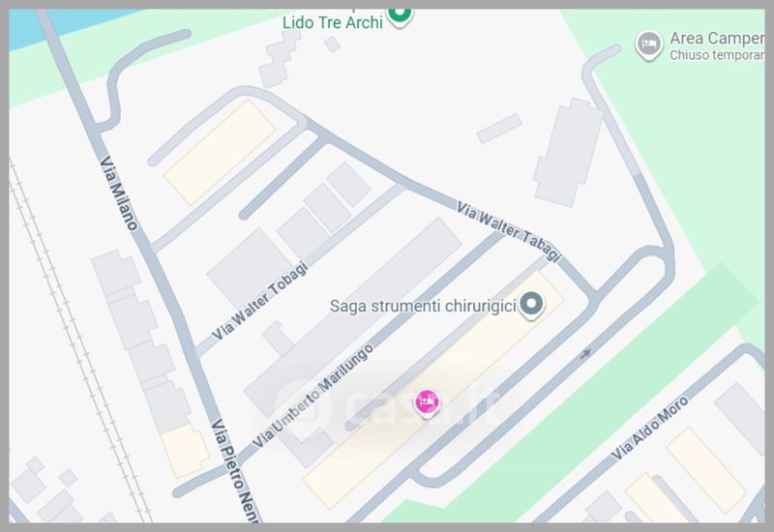Click the gray building below Area Camper pin
The image size is (774, 532).
click(x=568, y=153)
